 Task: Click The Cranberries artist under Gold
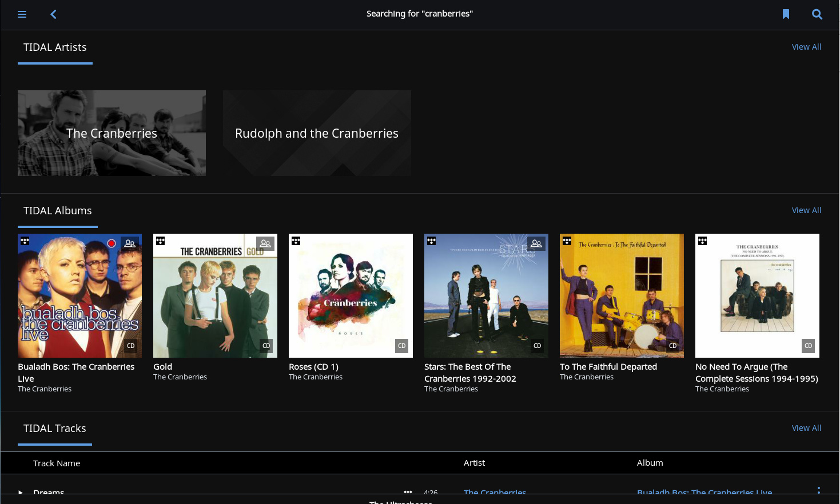pyautogui.click(x=180, y=377)
